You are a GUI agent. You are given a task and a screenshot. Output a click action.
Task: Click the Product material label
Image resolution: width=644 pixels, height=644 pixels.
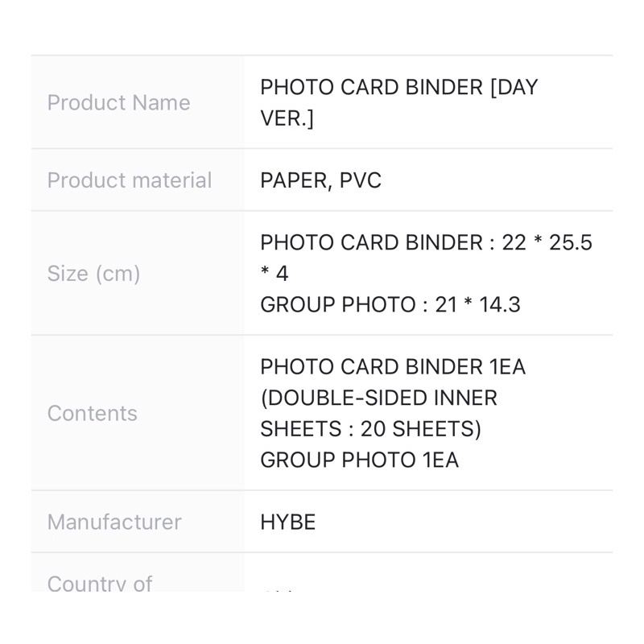[x=129, y=180]
